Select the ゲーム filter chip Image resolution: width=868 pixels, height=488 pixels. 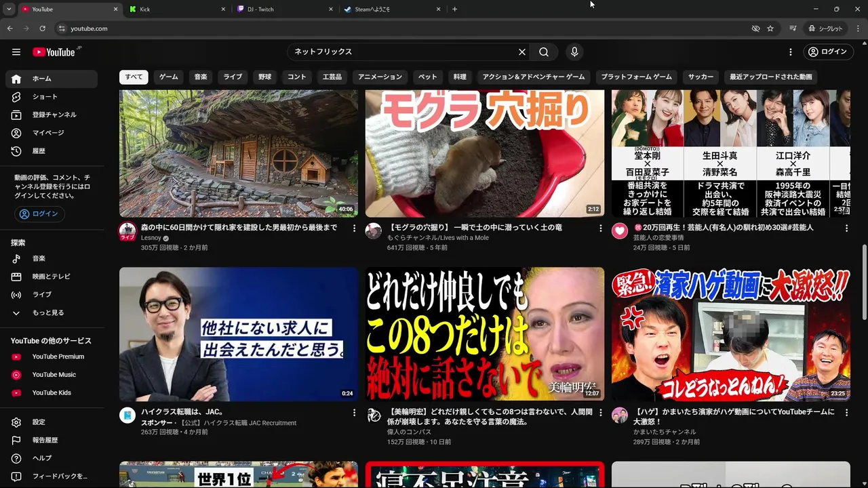pyautogui.click(x=169, y=77)
